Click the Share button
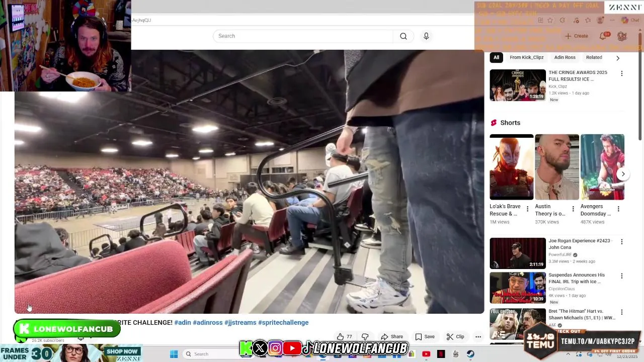 tap(392, 337)
